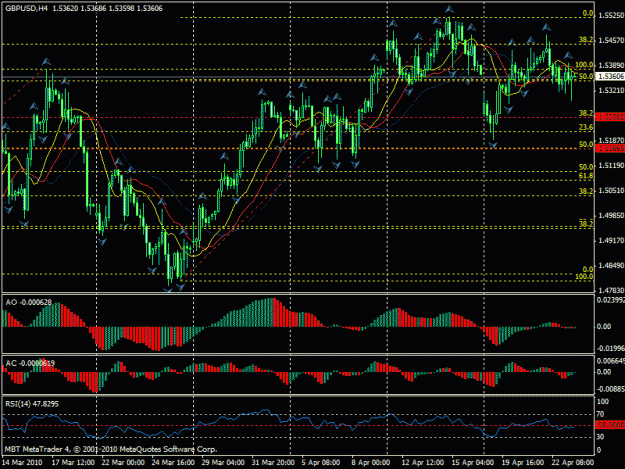The width and height of the screenshot is (625, 469).
Task: Click the 61.8 Fibonacci level label
Action: coord(586,176)
